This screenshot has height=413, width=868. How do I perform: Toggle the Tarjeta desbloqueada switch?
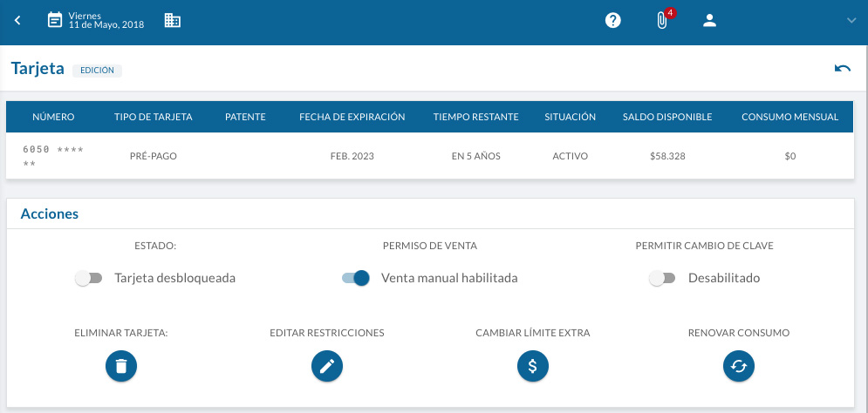[x=89, y=278]
